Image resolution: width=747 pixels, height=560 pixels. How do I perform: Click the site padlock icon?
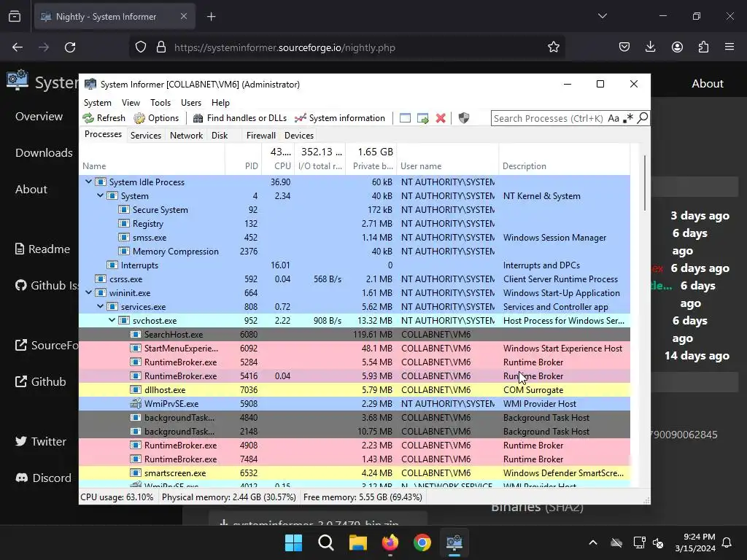[161, 47]
